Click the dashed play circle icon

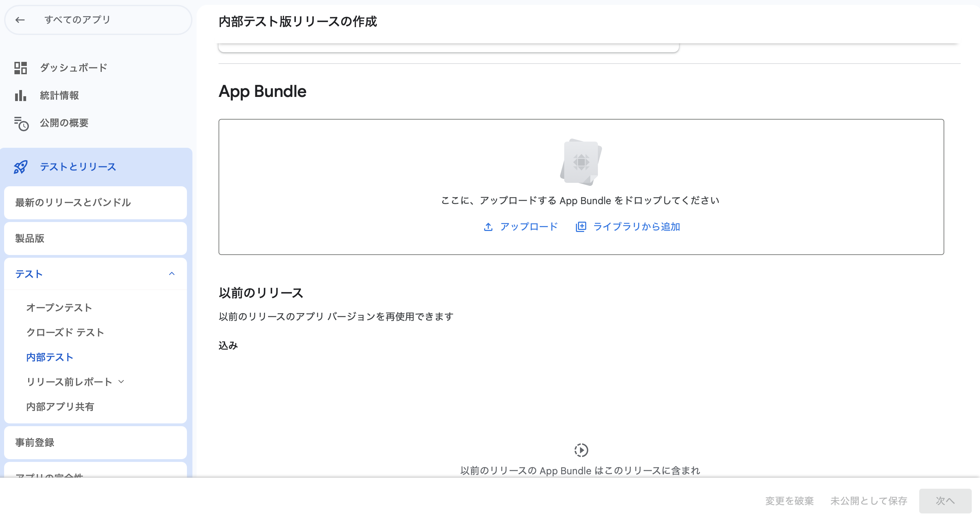tap(581, 450)
